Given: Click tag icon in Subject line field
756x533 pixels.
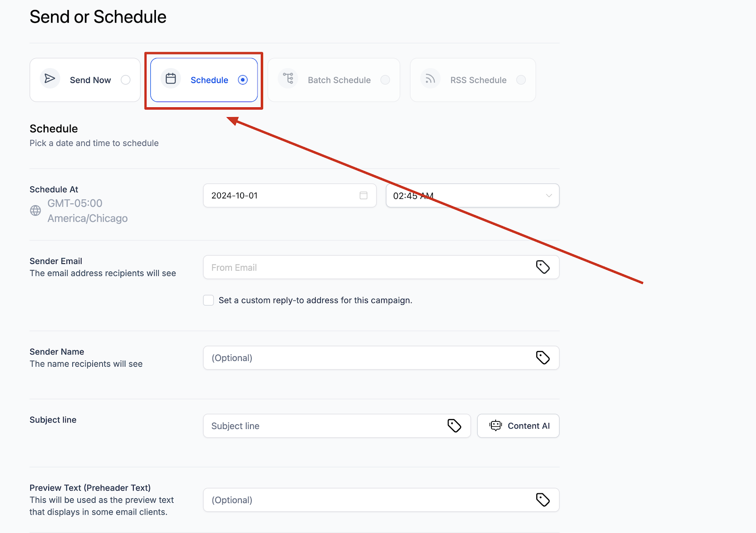Looking at the screenshot, I should (455, 426).
